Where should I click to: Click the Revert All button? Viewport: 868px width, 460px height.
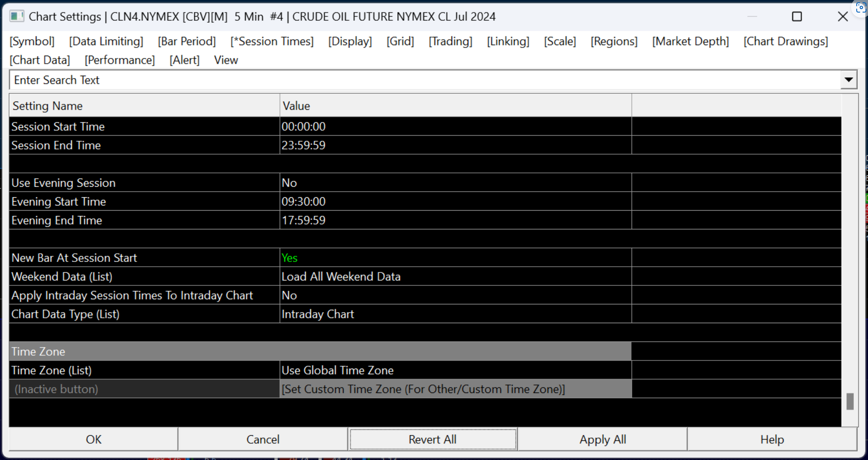click(x=432, y=439)
